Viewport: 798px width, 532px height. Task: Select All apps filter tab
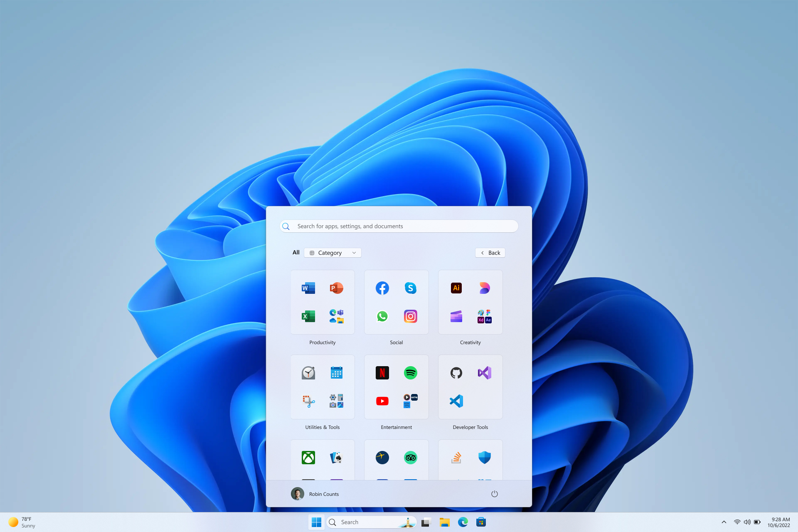click(295, 252)
